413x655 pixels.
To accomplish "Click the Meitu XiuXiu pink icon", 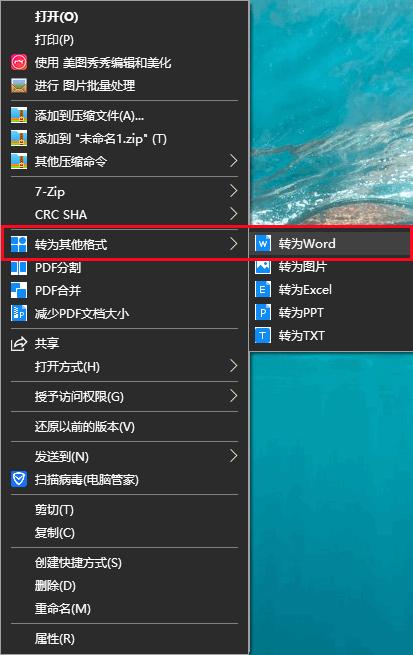I will [x=19, y=63].
